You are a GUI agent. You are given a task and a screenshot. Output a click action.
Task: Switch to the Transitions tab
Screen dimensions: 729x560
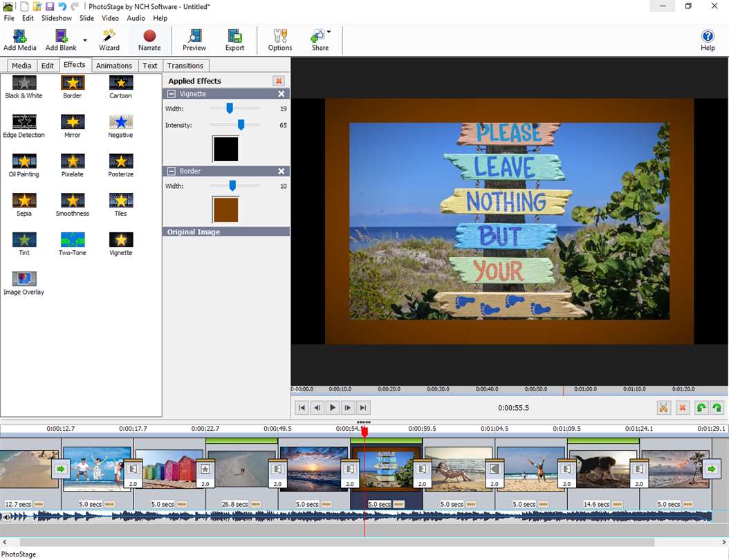pos(185,66)
